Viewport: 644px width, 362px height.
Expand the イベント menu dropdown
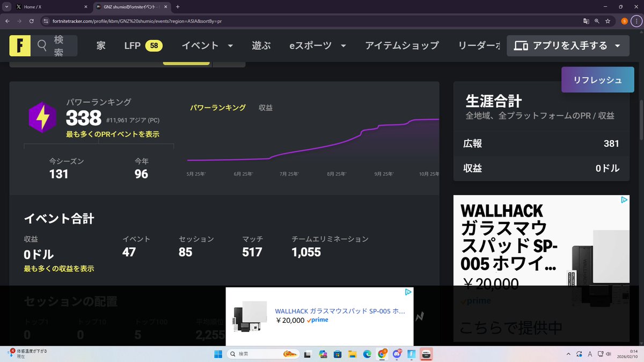[230, 46]
